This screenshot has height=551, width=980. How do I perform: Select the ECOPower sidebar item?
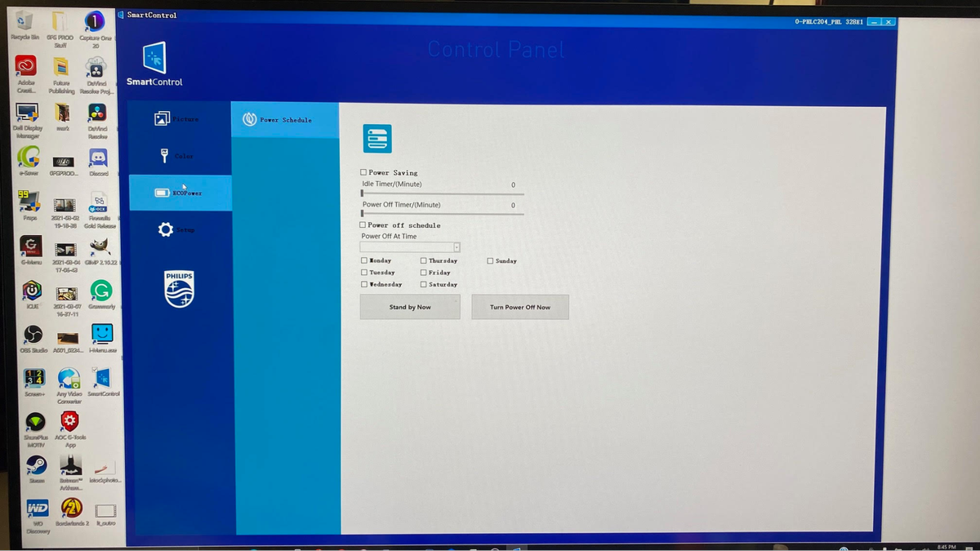(x=180, y=193)
